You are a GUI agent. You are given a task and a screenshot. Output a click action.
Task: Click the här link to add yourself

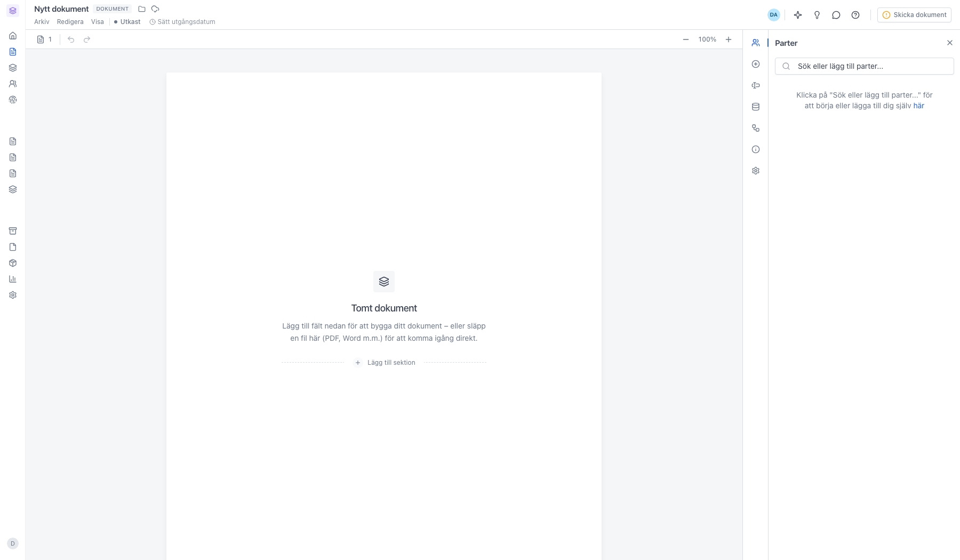(x=919, y=106)
